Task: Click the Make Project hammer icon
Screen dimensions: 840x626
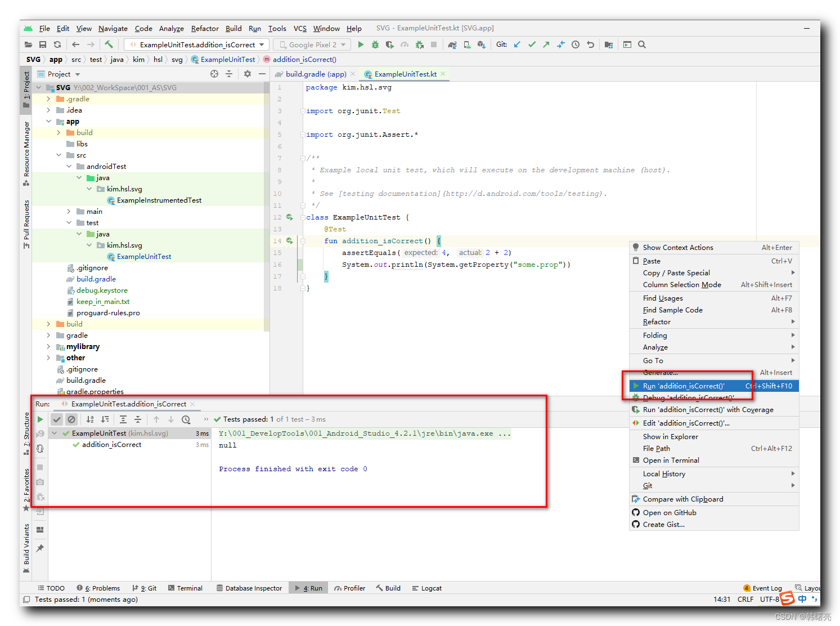Action: pyautogui.click(x=109, y=44)
